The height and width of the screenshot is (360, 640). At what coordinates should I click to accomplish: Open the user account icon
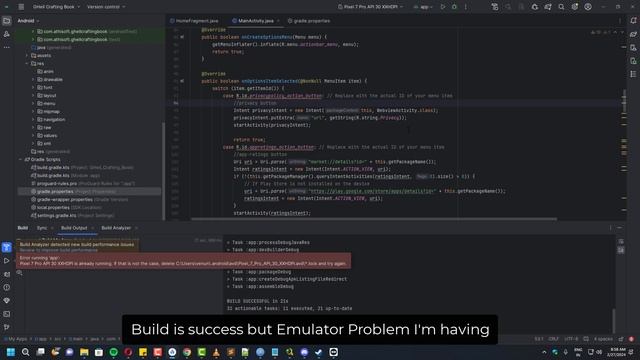click(x=588, y=7)
